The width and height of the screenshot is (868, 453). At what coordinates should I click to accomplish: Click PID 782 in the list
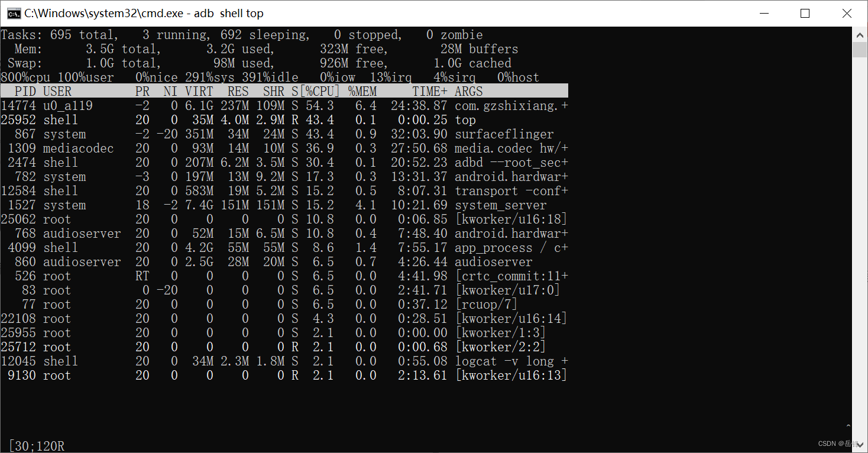(x=25, y=177)
